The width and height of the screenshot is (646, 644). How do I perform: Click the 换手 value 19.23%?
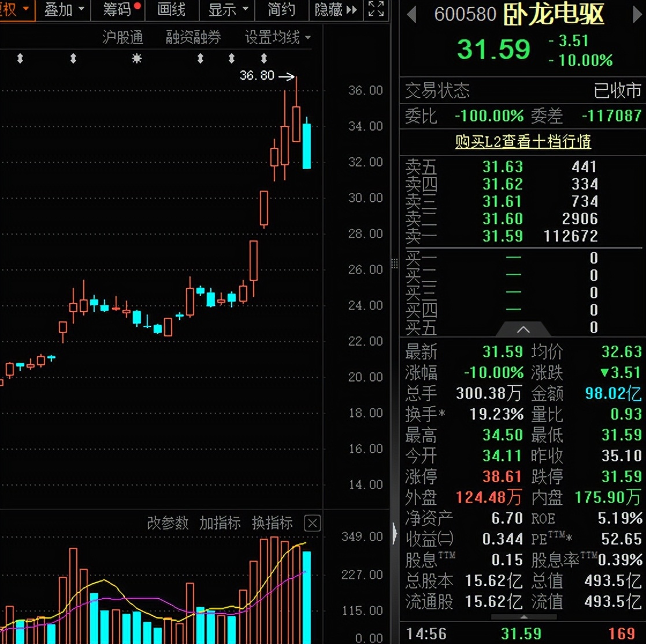(x=497, y=414)
